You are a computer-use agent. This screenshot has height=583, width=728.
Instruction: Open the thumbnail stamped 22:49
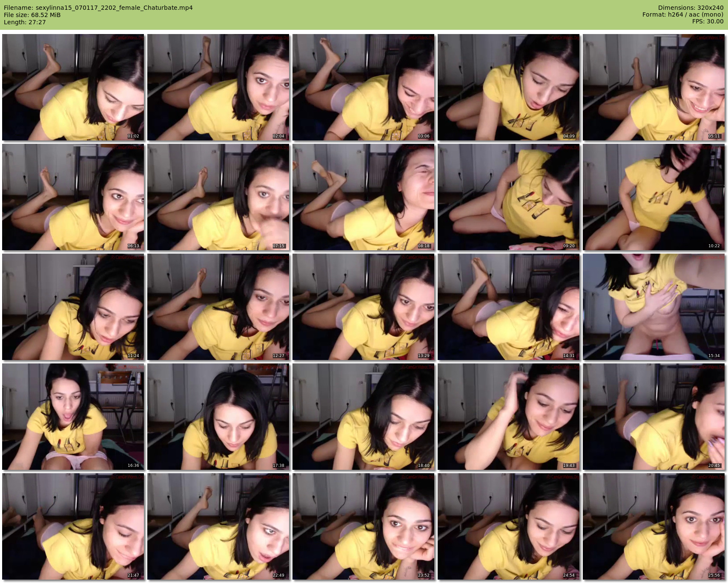(x=218, y=526)
